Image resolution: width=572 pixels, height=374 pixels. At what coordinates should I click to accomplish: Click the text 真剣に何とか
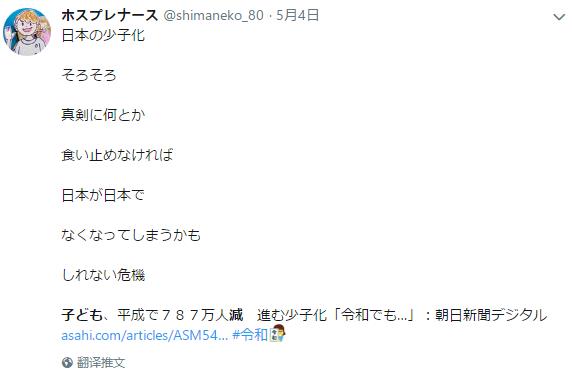pyautogui.click(x=103, y=115)
